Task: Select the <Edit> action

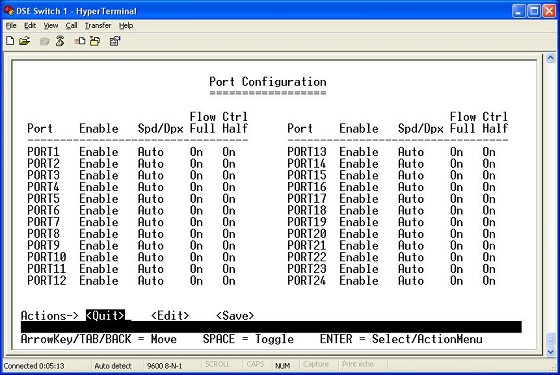Action: 170,315
